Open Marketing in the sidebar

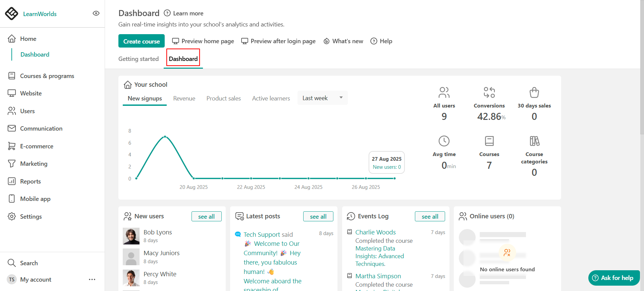(34, 164)
